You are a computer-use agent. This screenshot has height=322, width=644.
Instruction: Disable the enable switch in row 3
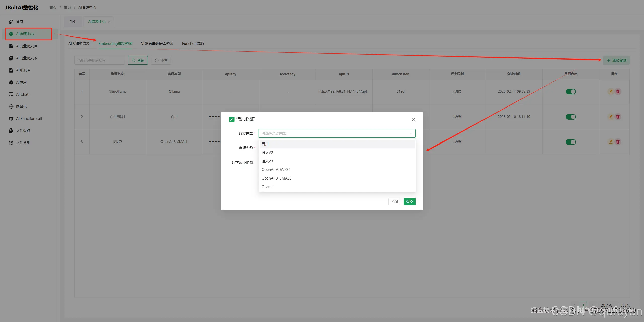(571, 142)
